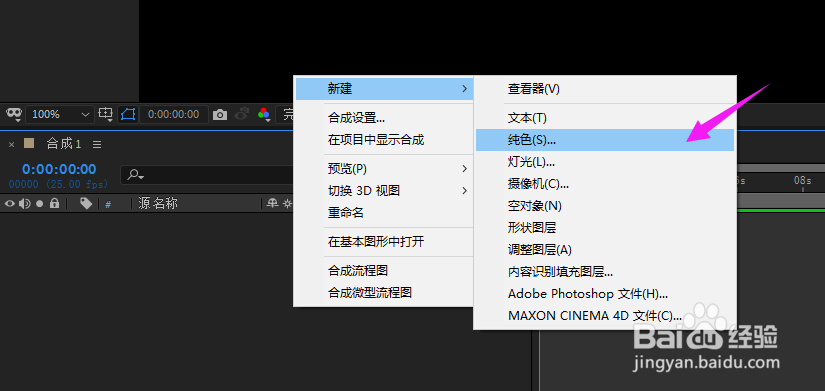Open the 100% magnification dropdown
The width and height of the screenshot is (825, 391).
(60, 114)
